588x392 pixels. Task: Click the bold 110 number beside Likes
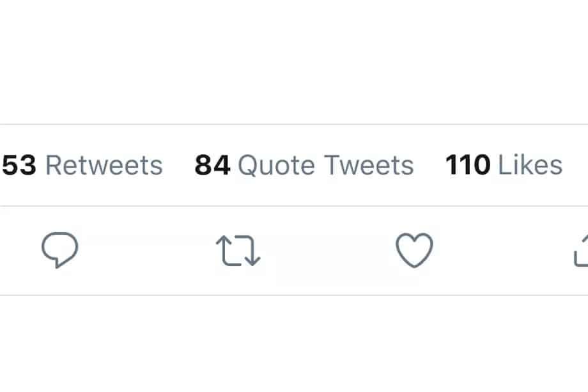tap(468, 165)
